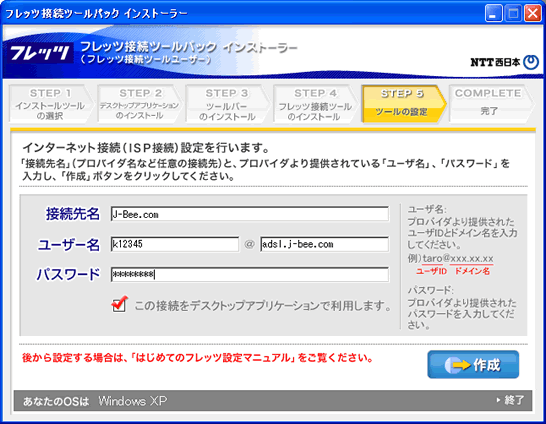Click the NTT西日本 circular logo icon
Screen dimensions: 546x424
(531, 62)
